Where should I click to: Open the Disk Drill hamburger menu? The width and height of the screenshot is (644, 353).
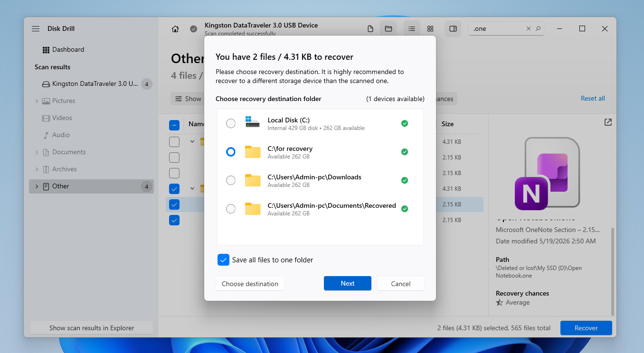pyautogui.click(x=36, y=28)
